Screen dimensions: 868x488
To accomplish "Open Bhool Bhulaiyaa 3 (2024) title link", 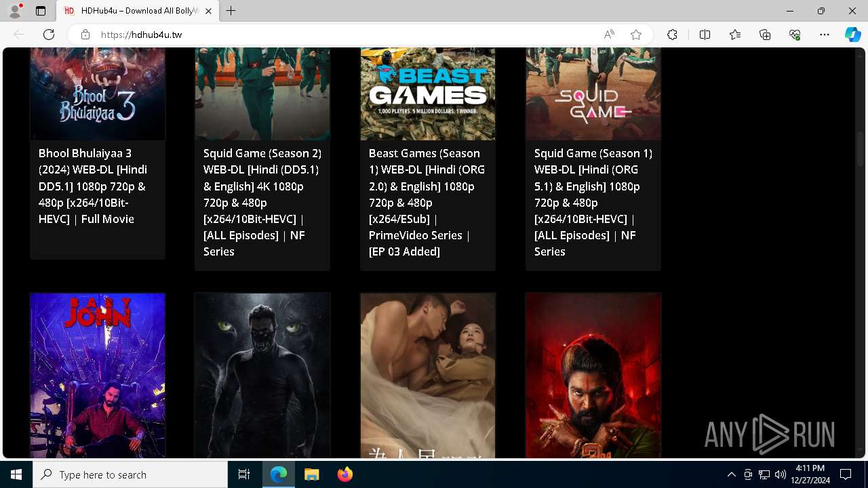I will tap(93, 186).
